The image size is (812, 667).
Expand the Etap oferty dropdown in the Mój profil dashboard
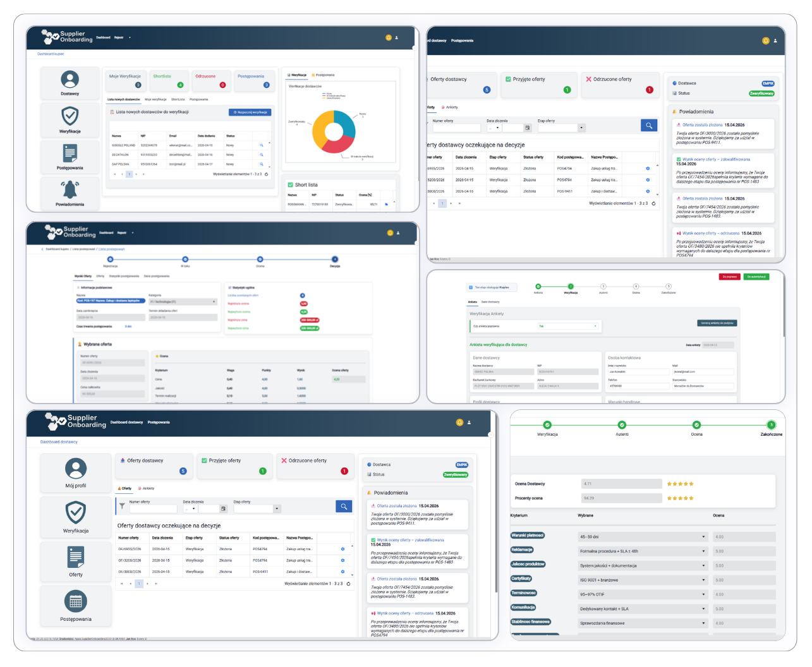click(x=276, y=508)
